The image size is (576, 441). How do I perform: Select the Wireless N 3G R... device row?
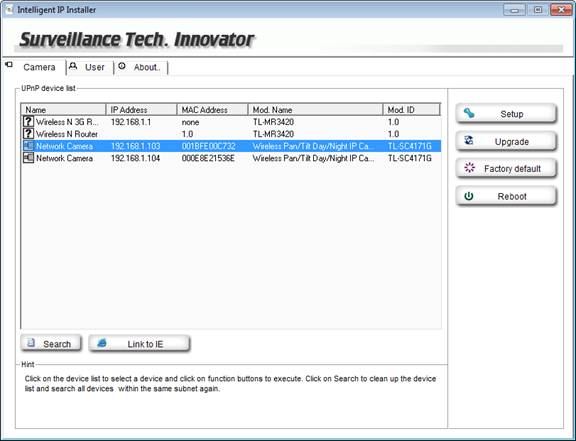pyautogui.click(x=231, y=122)
